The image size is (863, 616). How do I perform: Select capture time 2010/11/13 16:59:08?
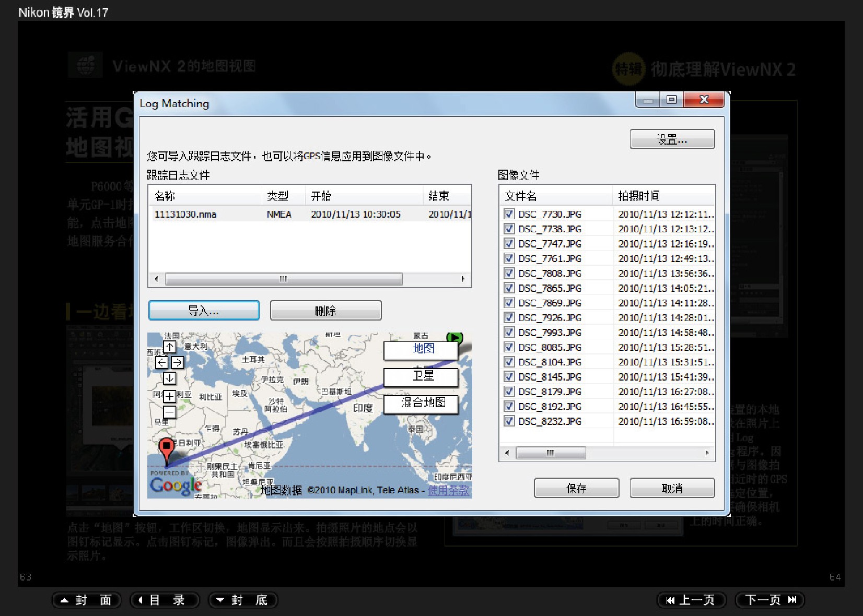click(666, 421)
